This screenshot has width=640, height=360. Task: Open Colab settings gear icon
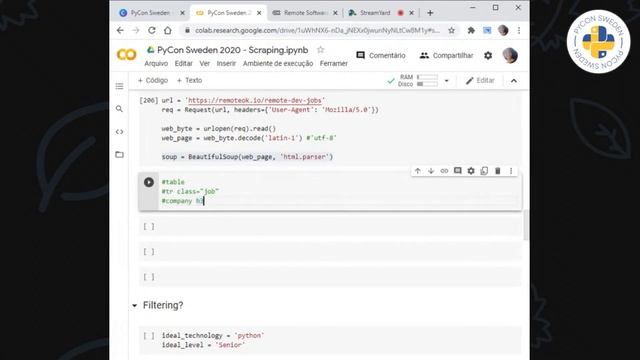click(x=488, y=56)
